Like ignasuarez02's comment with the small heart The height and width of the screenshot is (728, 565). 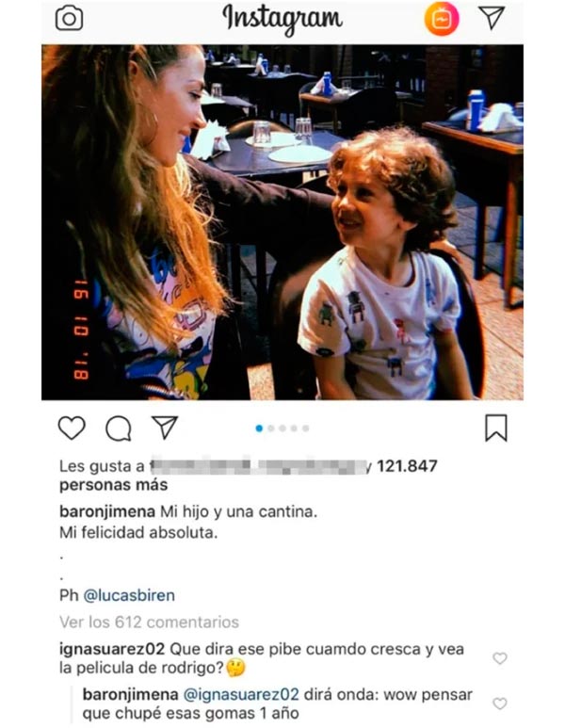coord(499,658)
